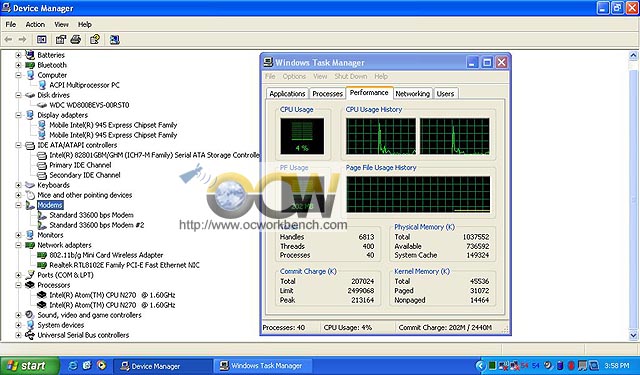Click the Internet Explorer quick launch icon
640x375 pixels.
(73, 365)
